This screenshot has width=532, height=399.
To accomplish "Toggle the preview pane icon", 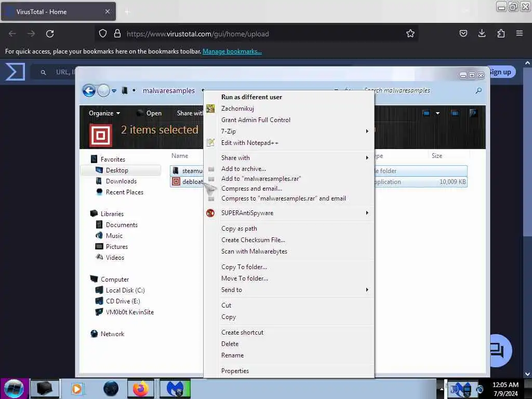I will coord(455,113).
